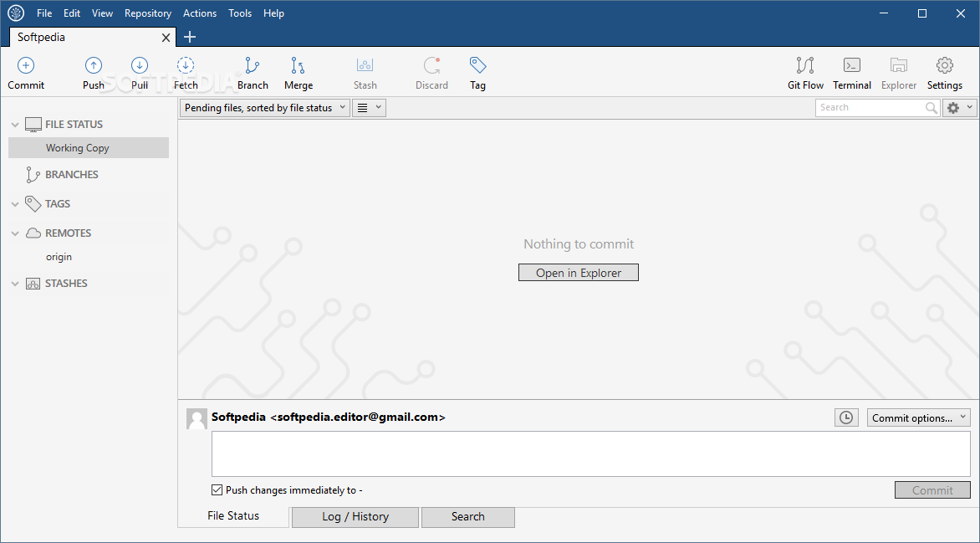The image size is (980, 543).
Task: Open the Tools menu
Action: (x=240, y=13)
